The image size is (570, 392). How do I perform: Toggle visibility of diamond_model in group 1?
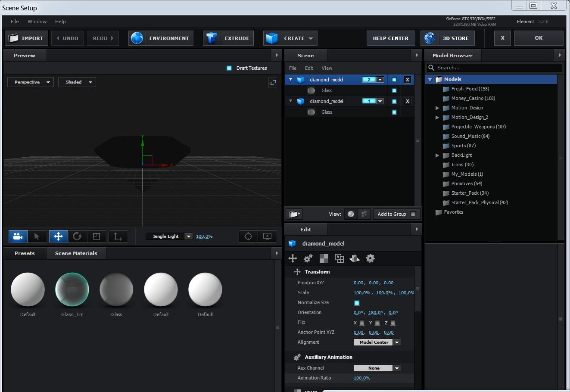pyautogui.click(x=394, y=101)
